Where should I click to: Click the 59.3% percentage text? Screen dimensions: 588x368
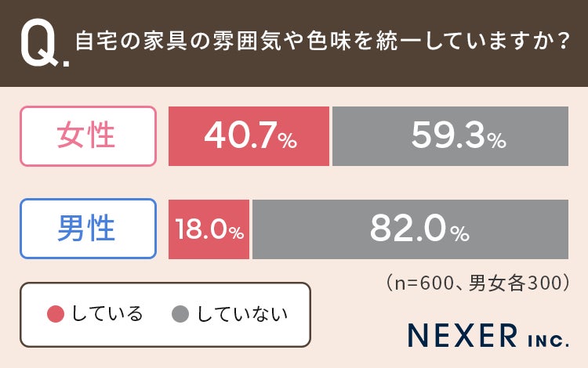pos(459,135)
